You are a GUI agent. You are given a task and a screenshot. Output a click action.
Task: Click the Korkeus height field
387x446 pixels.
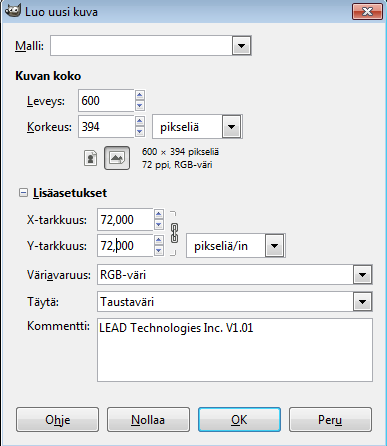pyautogui.click(x=106, y=126)
